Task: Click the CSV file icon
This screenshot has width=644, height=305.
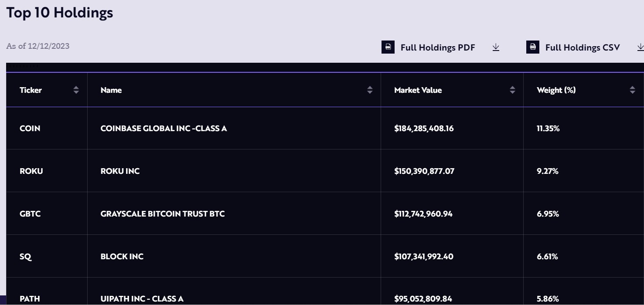Action: (x=532, y=47)
